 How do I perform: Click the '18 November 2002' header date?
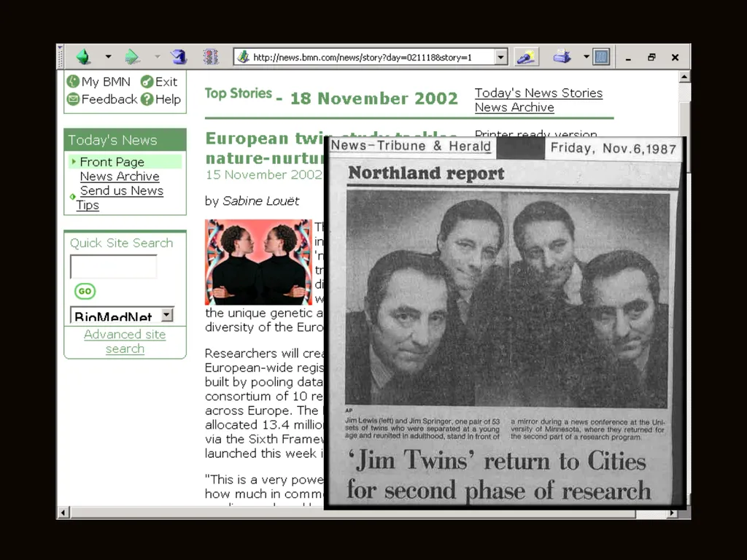tap(374, 98)
